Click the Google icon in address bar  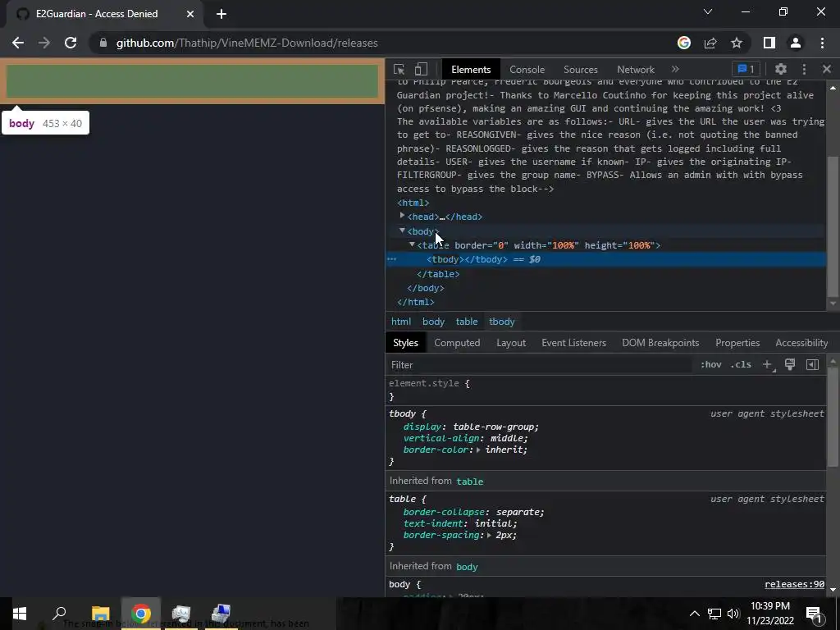click(684, 43)
